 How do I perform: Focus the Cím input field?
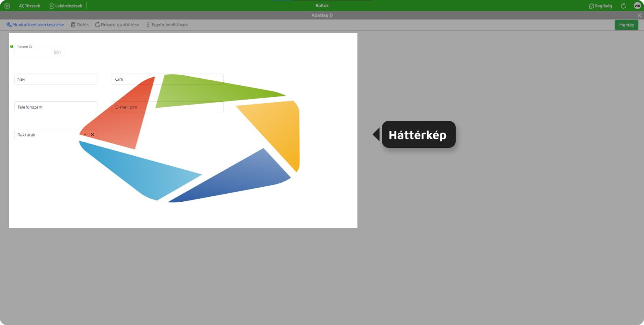click(x=168, y=79)
